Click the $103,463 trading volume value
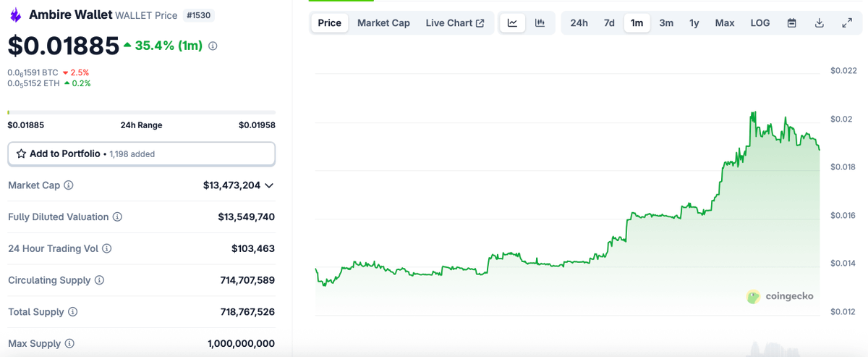The width and height of the screenshot is (868, 357). 253,248
